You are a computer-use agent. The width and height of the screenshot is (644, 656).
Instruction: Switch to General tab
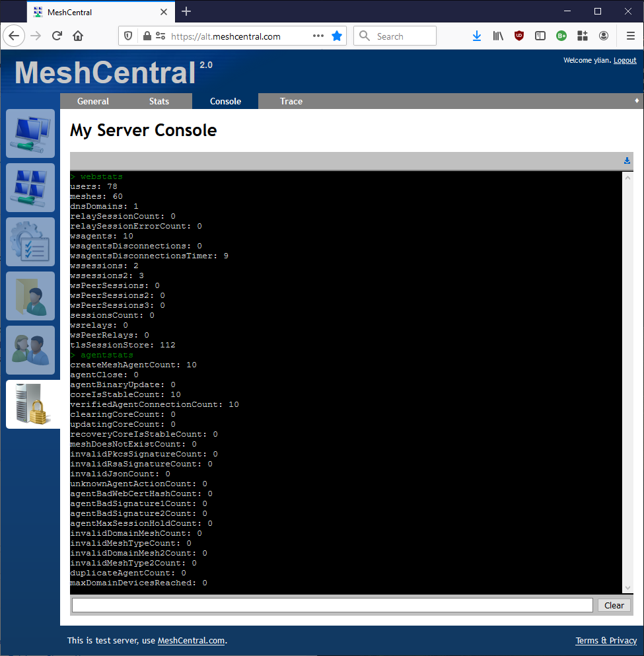[x=93, y=101]
